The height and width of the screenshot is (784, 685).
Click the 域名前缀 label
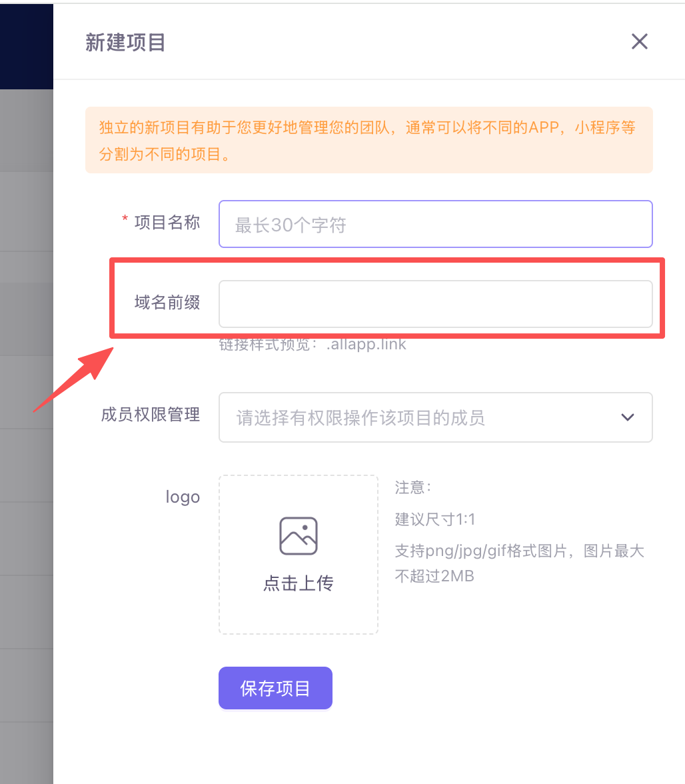pos(167,303)
